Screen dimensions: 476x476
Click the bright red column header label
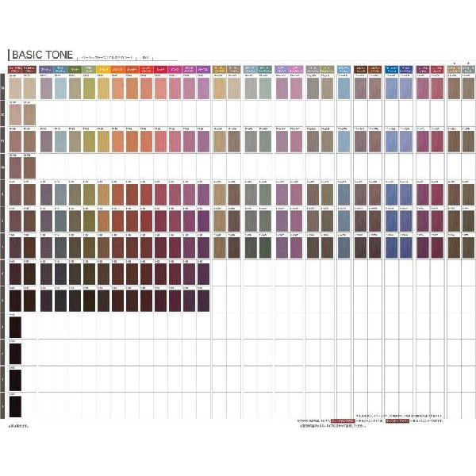point(146,71)
